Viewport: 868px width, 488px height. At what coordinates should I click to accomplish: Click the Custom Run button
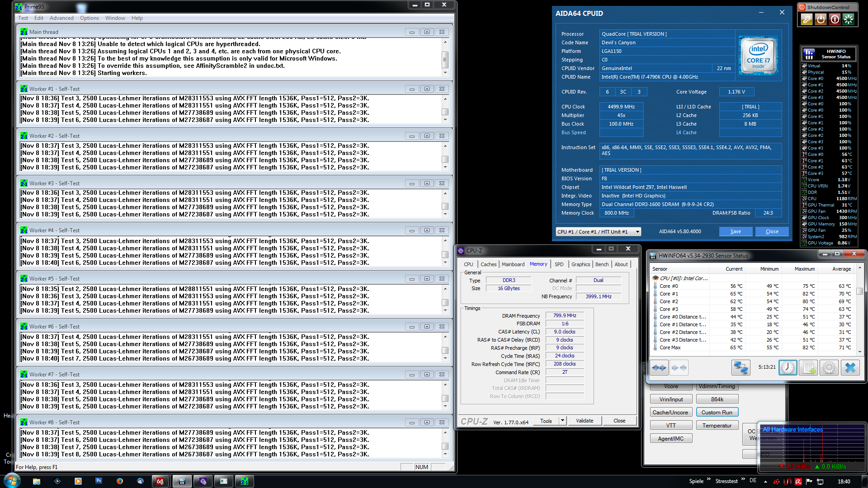click(x=717, y=412)
